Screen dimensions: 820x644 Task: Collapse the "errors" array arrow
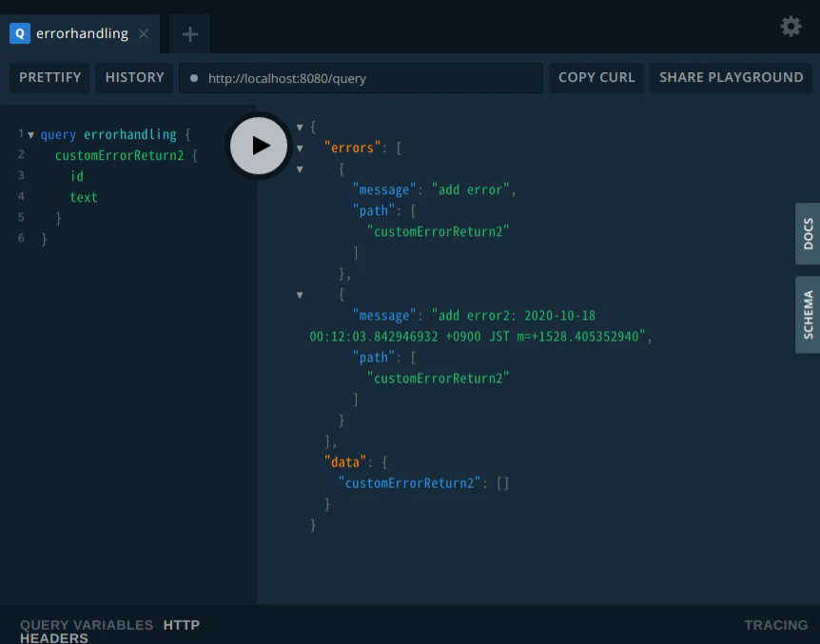tap(300, 148)
